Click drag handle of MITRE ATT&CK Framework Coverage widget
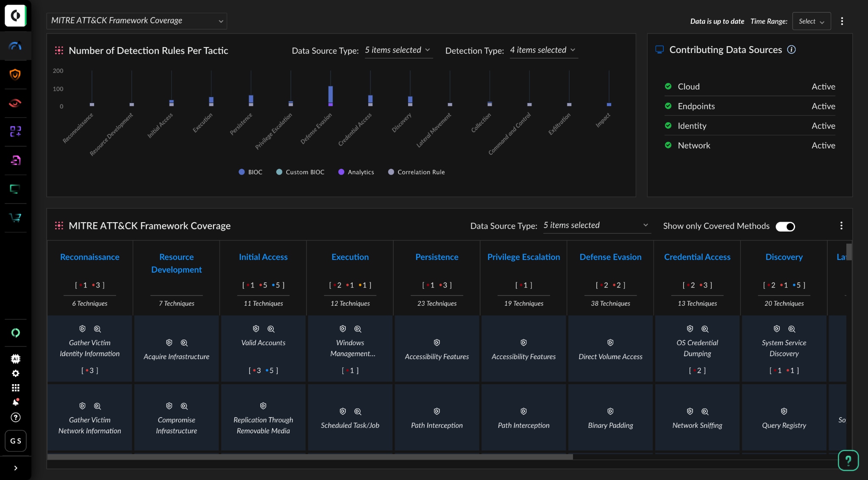This screenshot has width=868, height=480. (59, 226)
